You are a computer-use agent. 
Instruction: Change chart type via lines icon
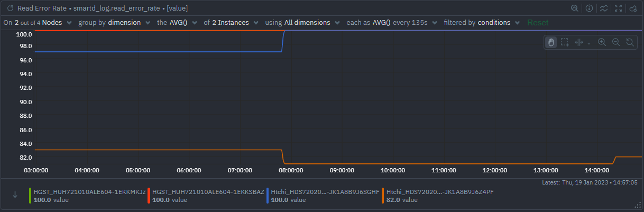click(x=603, y=8)
